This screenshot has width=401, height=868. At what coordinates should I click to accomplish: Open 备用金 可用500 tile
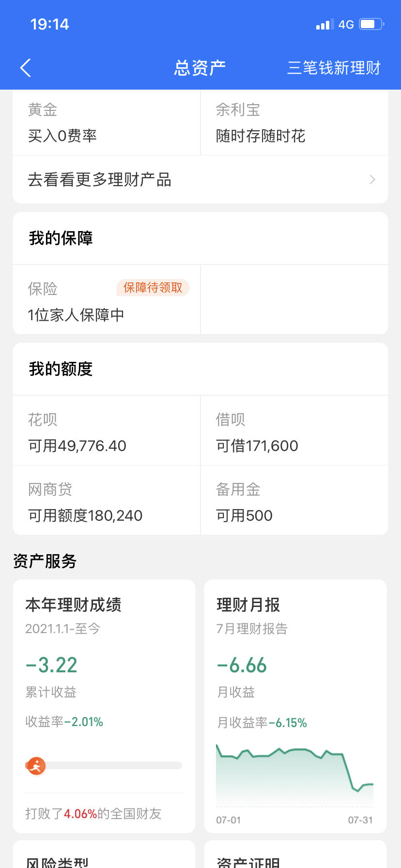(x=294, y=500)
